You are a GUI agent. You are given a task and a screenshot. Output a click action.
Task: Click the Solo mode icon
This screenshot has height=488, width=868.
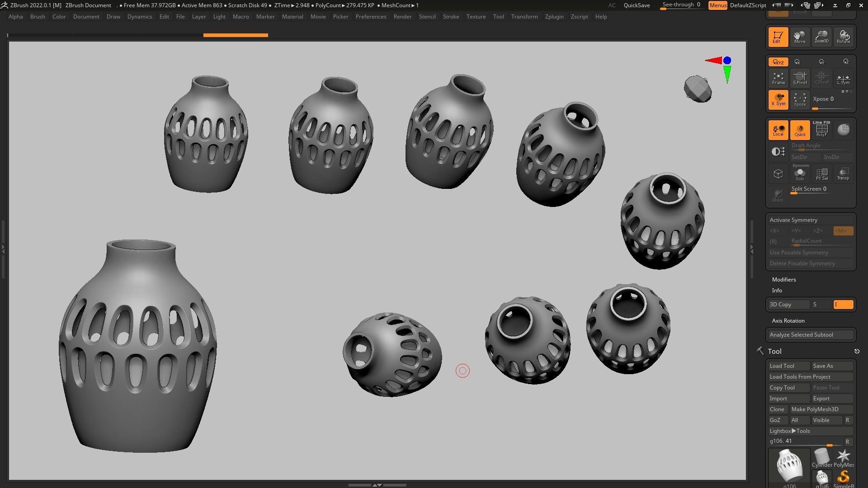click(x=800, y=174)
